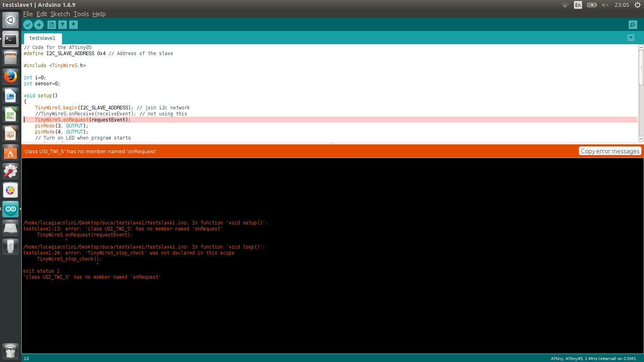Click the 'pinMode(4, OUTPUT);' line

click(62, 132)
